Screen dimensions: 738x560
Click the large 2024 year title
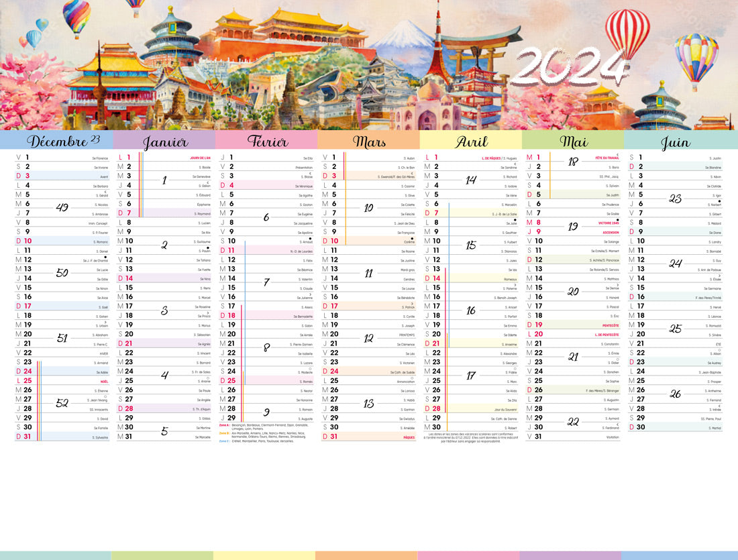point(570,67)
